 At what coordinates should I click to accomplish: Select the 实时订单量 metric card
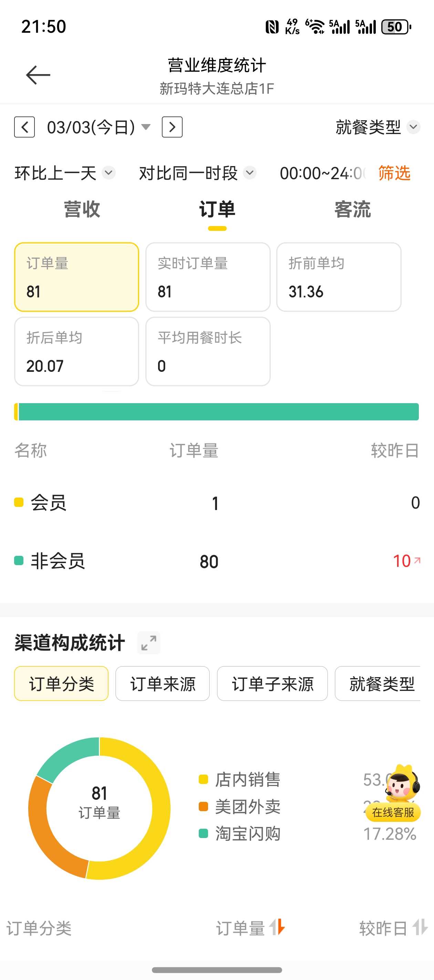click(208, 277)
